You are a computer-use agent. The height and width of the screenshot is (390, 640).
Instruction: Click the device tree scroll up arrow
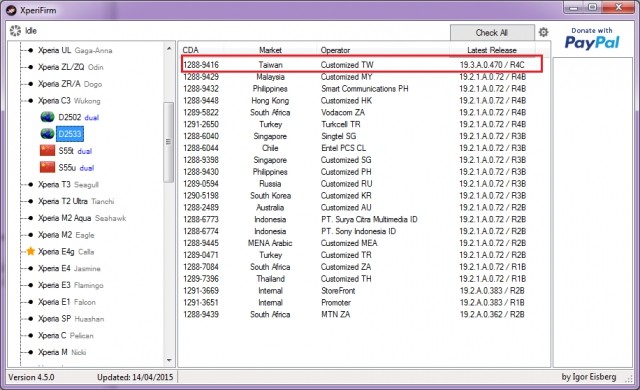(169, 48)
